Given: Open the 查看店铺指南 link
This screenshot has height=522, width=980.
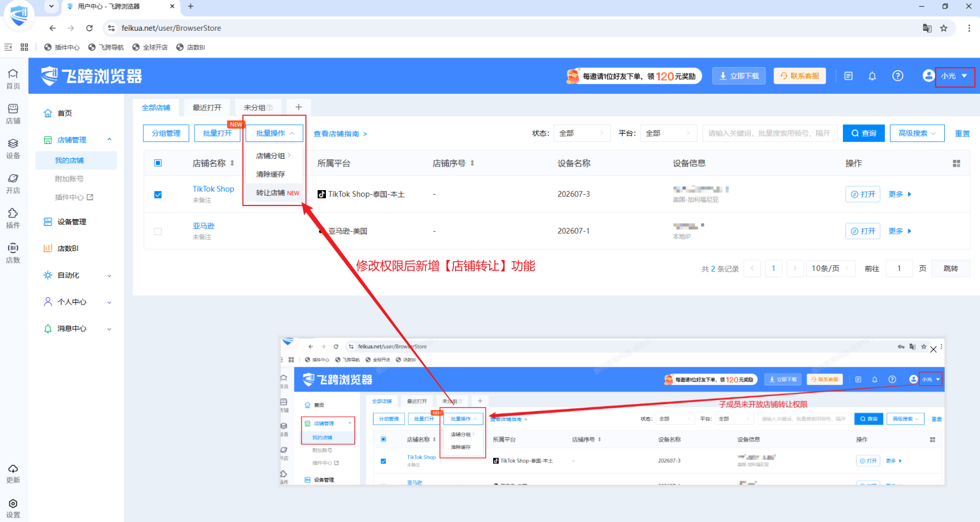Looking at the screenshot, I should coord(340,134).
